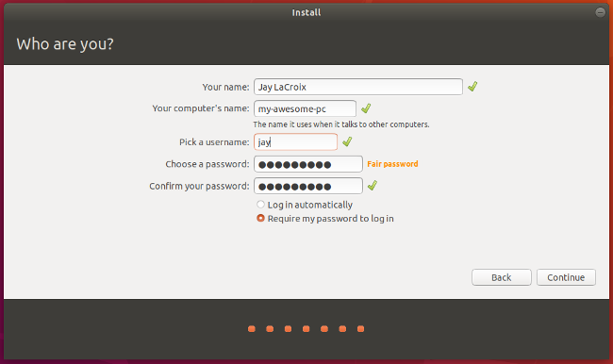Click the checkmark next to Confirm password field

(373, 186)
